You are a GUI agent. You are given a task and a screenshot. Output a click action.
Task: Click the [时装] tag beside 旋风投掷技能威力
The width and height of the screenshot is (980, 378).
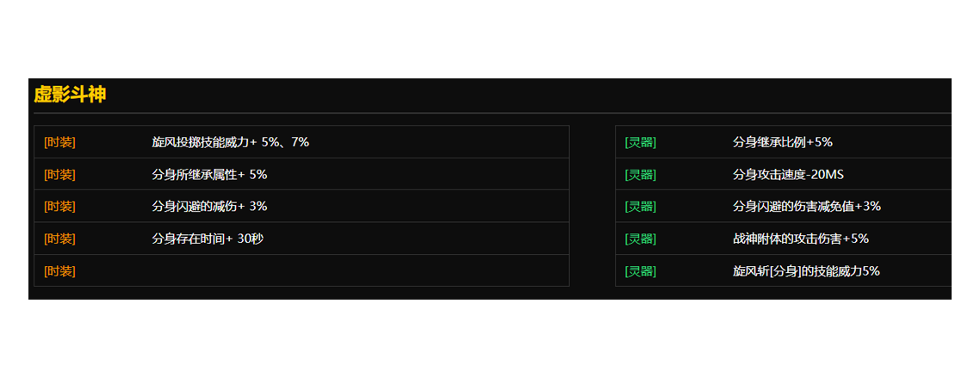tap(59, 142)
